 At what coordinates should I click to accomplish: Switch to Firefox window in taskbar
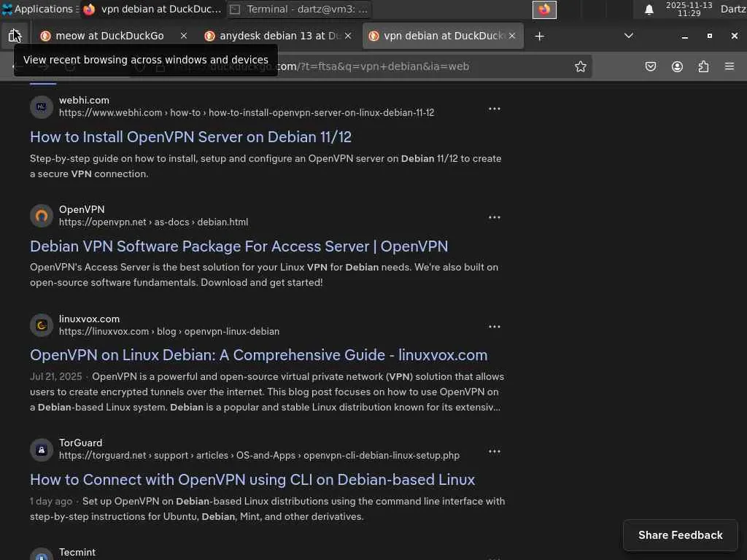[x=152, y=9]
